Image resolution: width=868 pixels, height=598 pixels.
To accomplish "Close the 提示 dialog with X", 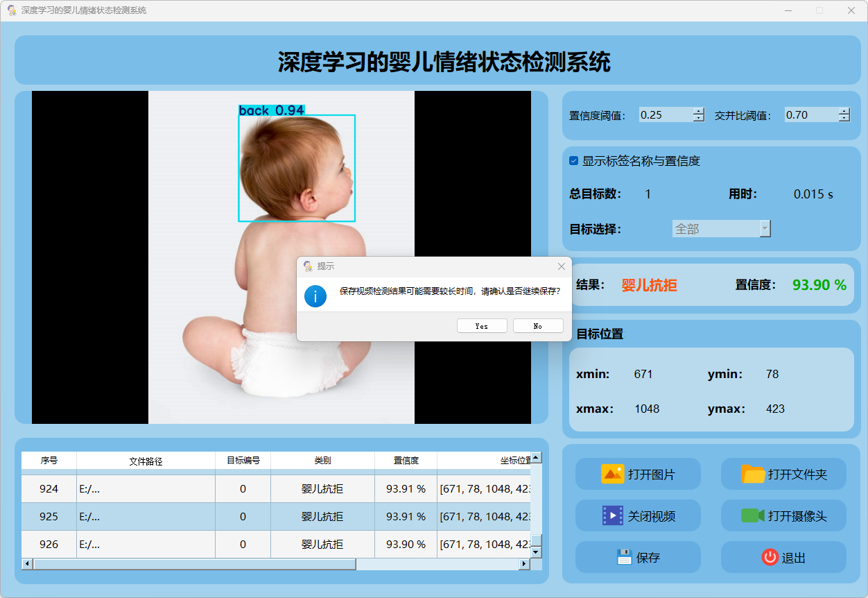I will (562, 266).
